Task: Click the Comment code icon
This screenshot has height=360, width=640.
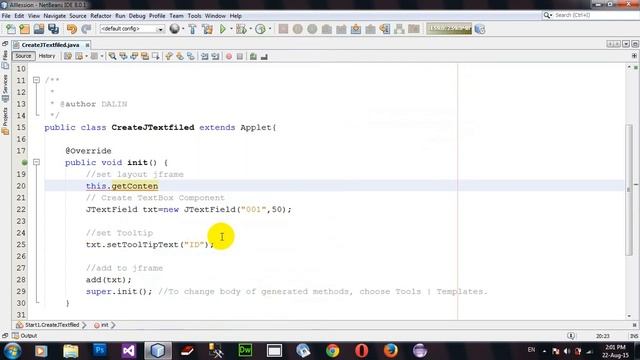Action: tap(253, 56)
